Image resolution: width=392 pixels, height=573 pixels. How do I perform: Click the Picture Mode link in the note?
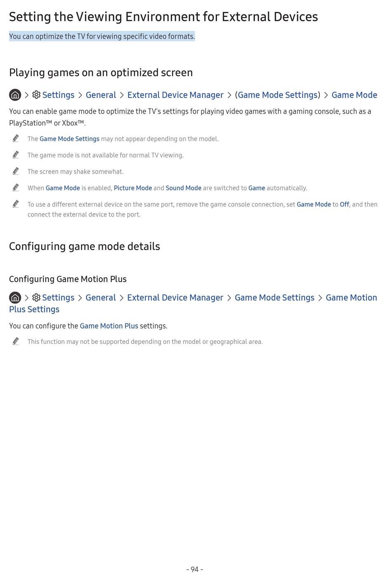point(133,188)
